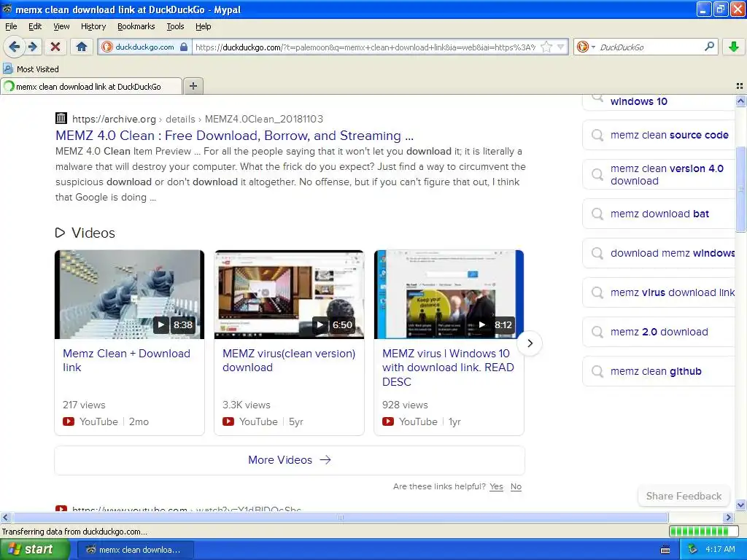Open the Help menu
The width and height of the screenshot is (747, 560).
[x=204, y=26]
